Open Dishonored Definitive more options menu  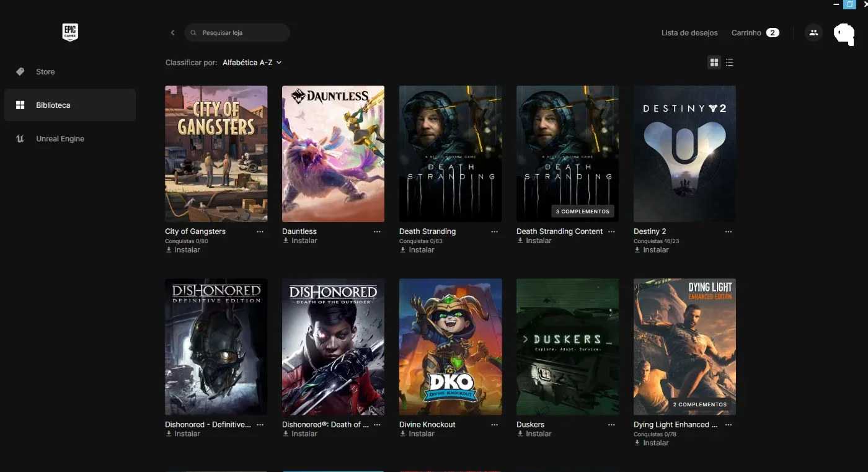(x=260, y=425)
